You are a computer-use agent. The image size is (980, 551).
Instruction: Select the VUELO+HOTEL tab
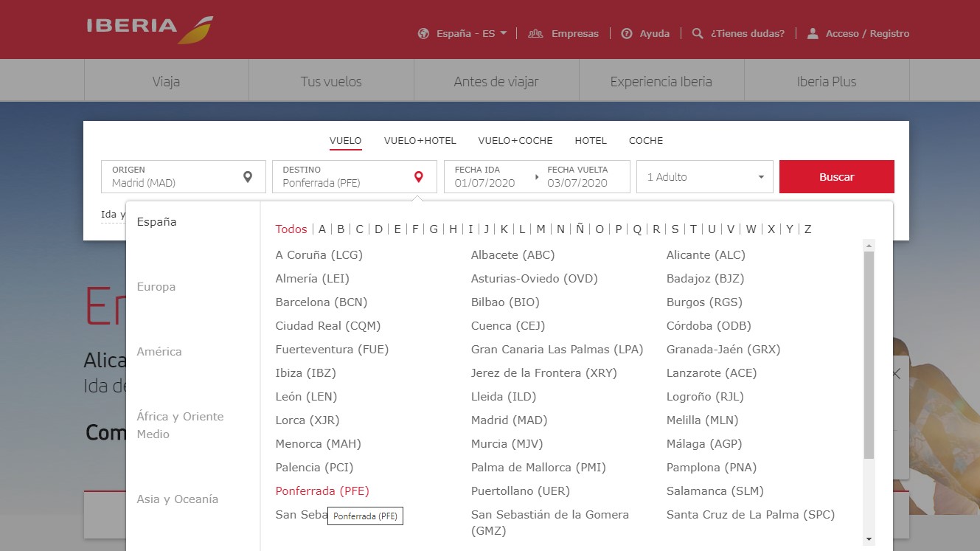[x=420, y=140]
